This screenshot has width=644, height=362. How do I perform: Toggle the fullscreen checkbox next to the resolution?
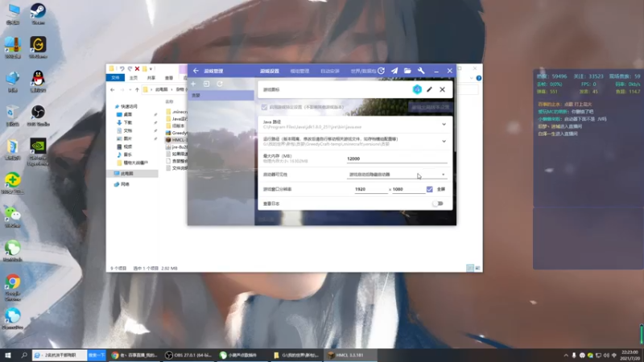[x=430, y=189]
